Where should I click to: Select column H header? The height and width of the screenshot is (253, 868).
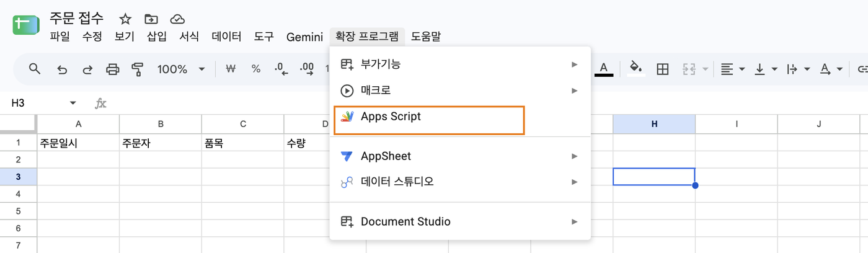coord(654,124)
